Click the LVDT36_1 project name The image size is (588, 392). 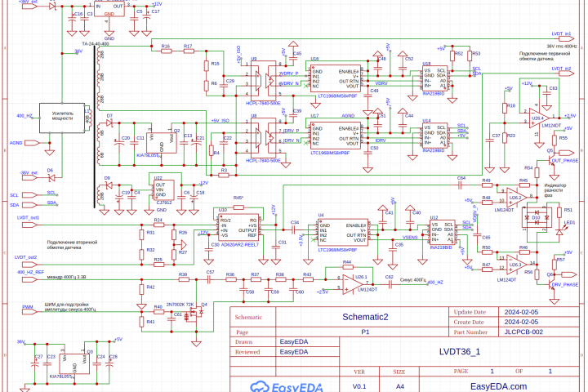pos(459,352)
